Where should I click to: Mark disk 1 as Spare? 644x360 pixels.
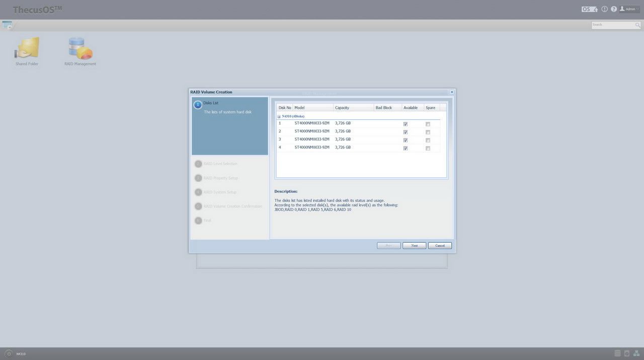pos(428,124)
